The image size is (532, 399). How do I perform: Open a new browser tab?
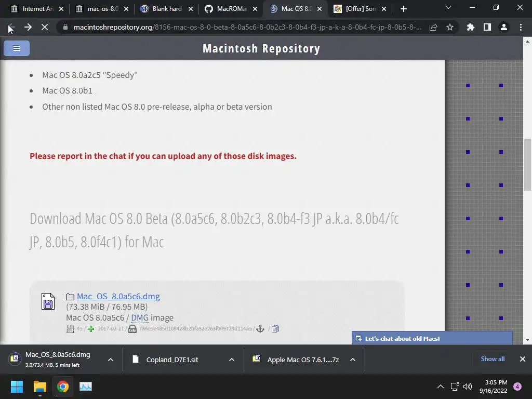pos(403,9)
